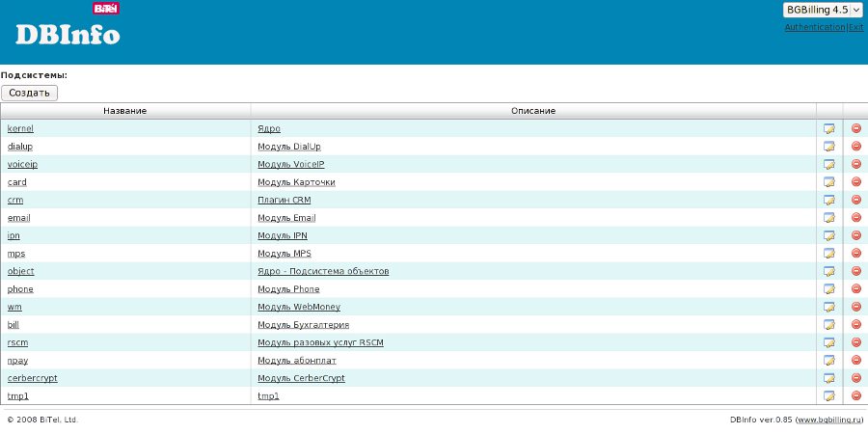Open the wm subsystem name link
Viewport: 868px width, 434px height.
click(14, 307)
